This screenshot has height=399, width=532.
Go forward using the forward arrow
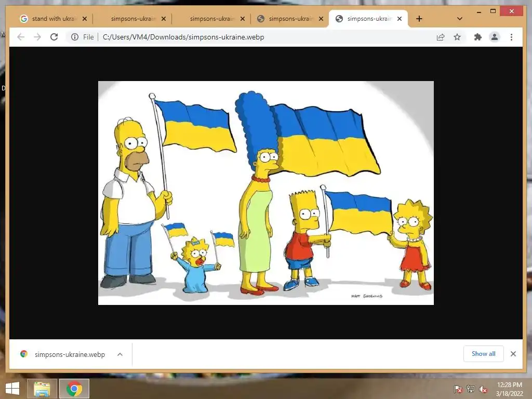click(x=37, y=37)
